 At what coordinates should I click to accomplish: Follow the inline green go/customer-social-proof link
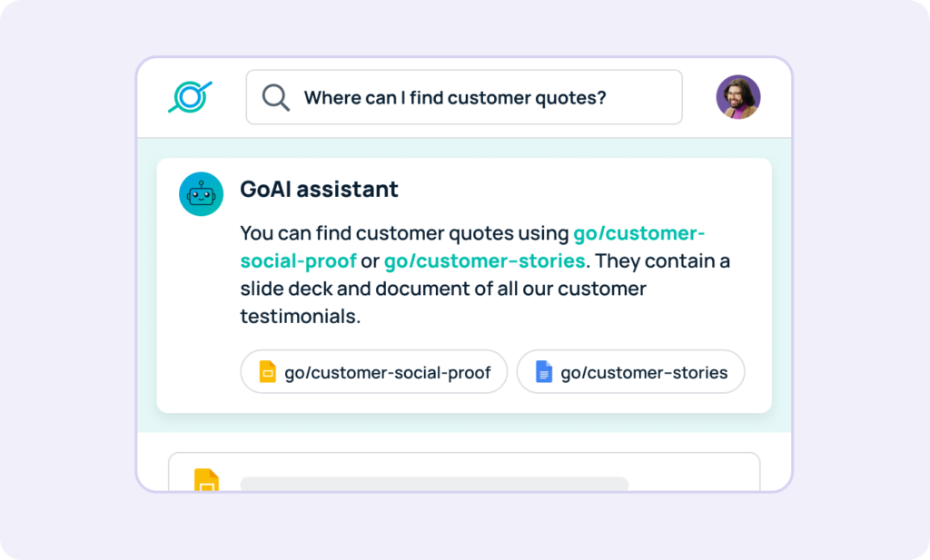472,247
